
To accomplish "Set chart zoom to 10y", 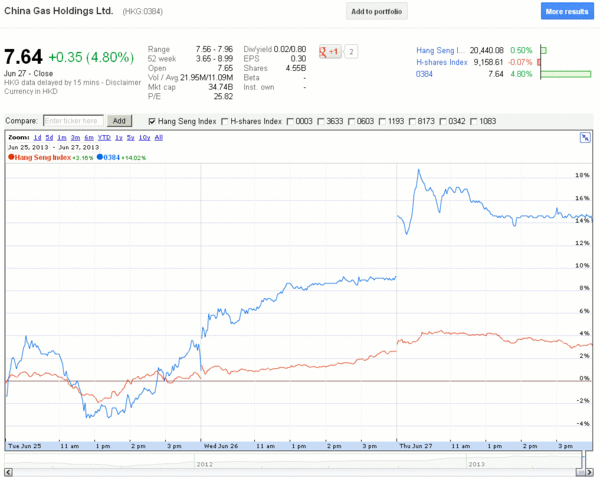I will point(144,138).
